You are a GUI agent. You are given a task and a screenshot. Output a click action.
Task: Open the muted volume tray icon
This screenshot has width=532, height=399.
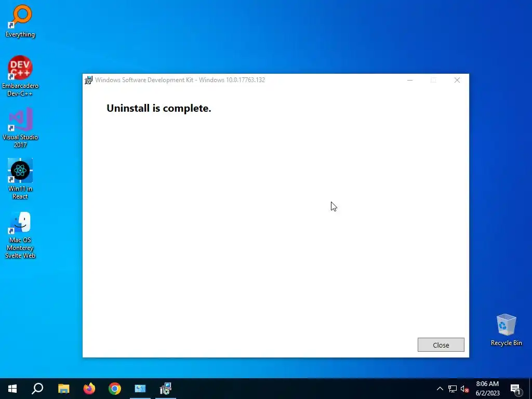464,389
